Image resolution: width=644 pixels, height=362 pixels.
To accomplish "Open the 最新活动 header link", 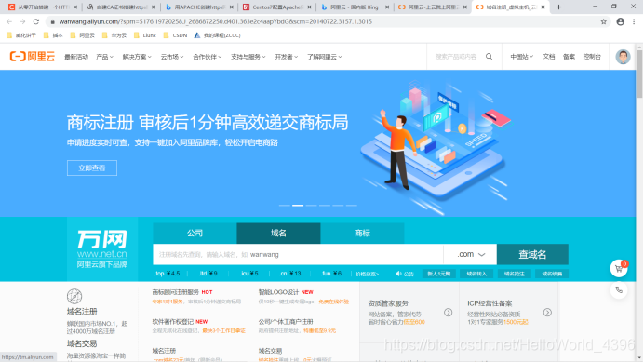I will pyautogui.click(x=76, y=57).
